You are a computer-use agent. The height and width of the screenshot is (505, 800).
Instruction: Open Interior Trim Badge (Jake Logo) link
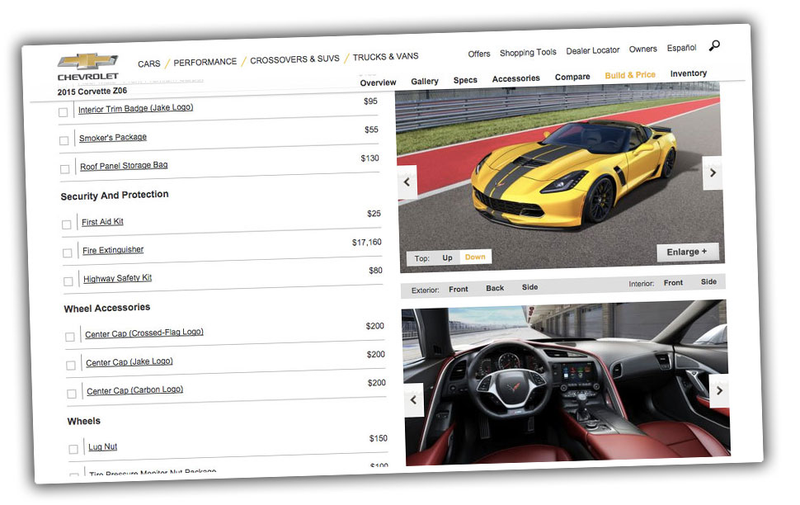[136, 108]
